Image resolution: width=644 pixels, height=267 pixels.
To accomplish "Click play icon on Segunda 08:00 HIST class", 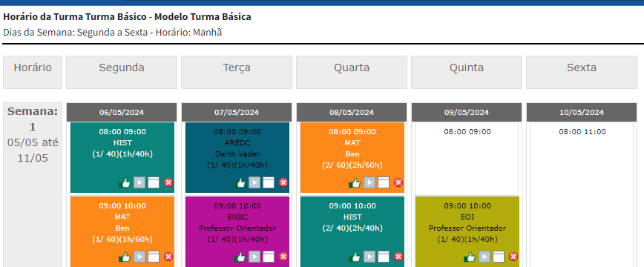I will 139,182.
